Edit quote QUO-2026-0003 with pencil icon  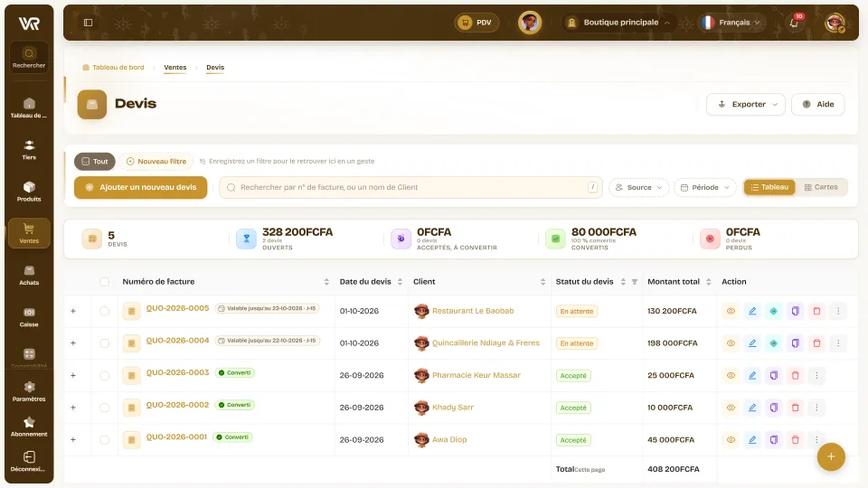[752, 375]
